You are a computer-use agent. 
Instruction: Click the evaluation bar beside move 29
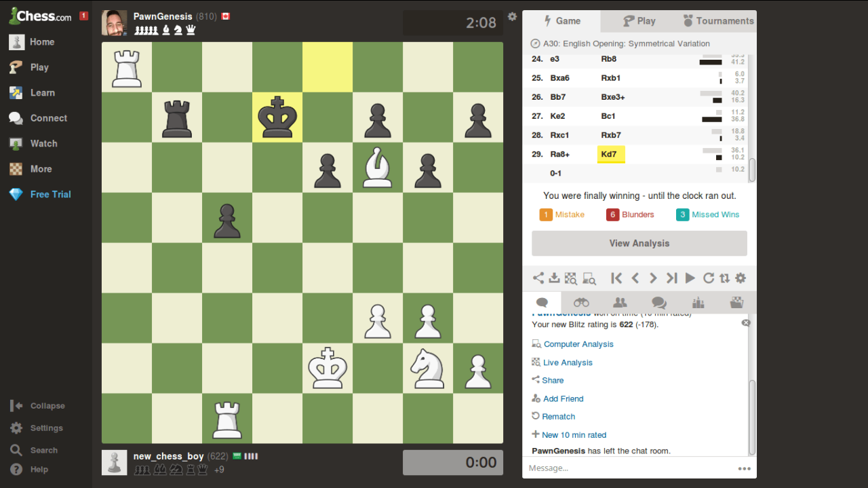point(711,154)
